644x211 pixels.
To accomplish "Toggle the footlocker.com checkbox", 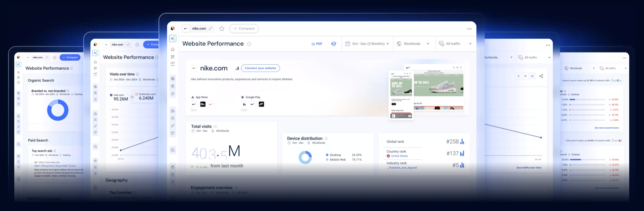I will point(137,94).
